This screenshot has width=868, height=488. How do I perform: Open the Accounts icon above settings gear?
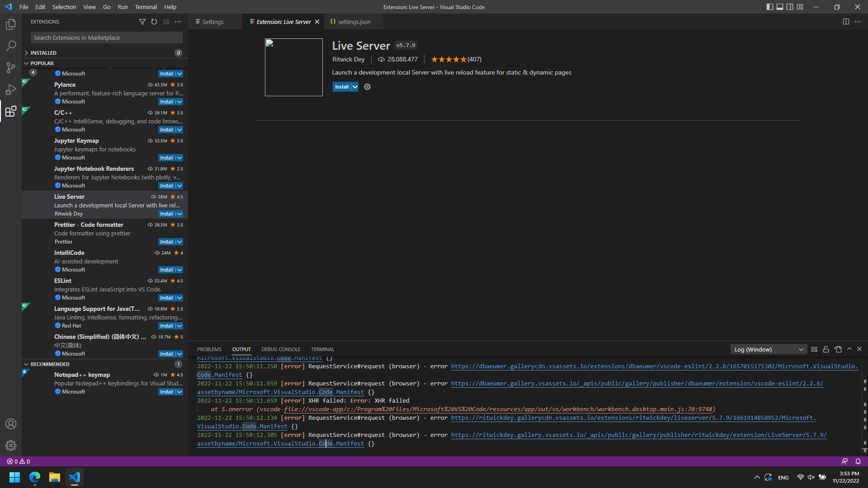11,424
